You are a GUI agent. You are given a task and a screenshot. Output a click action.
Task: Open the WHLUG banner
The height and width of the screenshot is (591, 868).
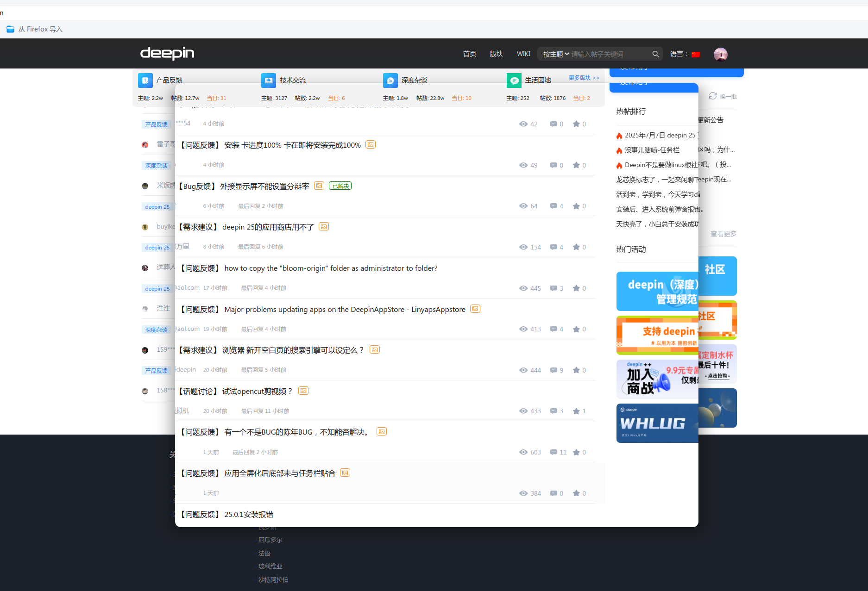point(657,423)
